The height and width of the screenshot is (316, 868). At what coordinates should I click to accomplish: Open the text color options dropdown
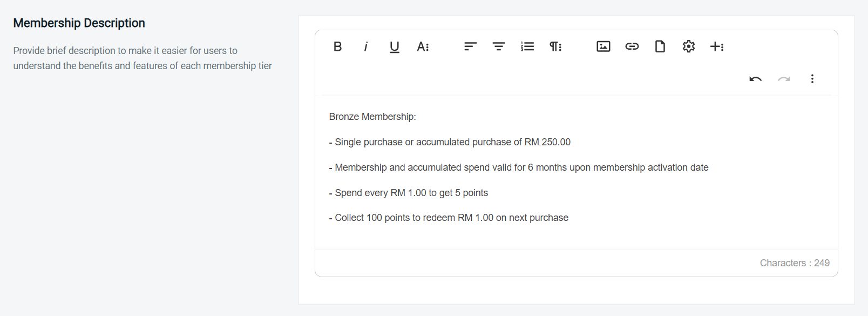pos(423,46)
